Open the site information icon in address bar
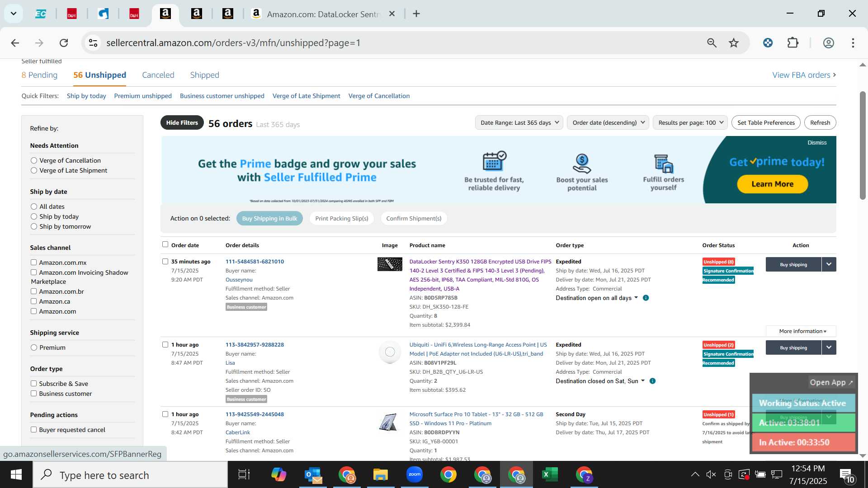Image resolution: width=868 pixels, height=488 pixels. (93, 43)
